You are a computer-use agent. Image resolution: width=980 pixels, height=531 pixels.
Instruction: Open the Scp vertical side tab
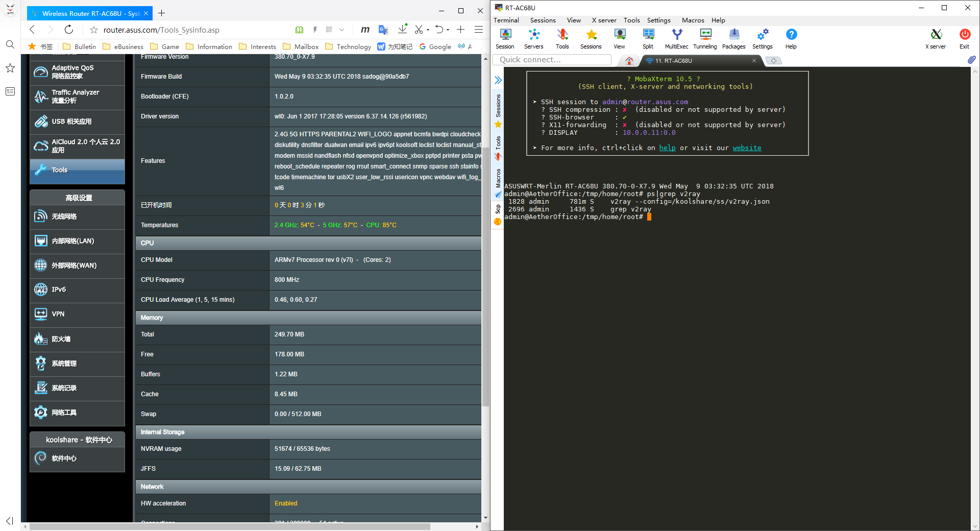tap(498, 214)
